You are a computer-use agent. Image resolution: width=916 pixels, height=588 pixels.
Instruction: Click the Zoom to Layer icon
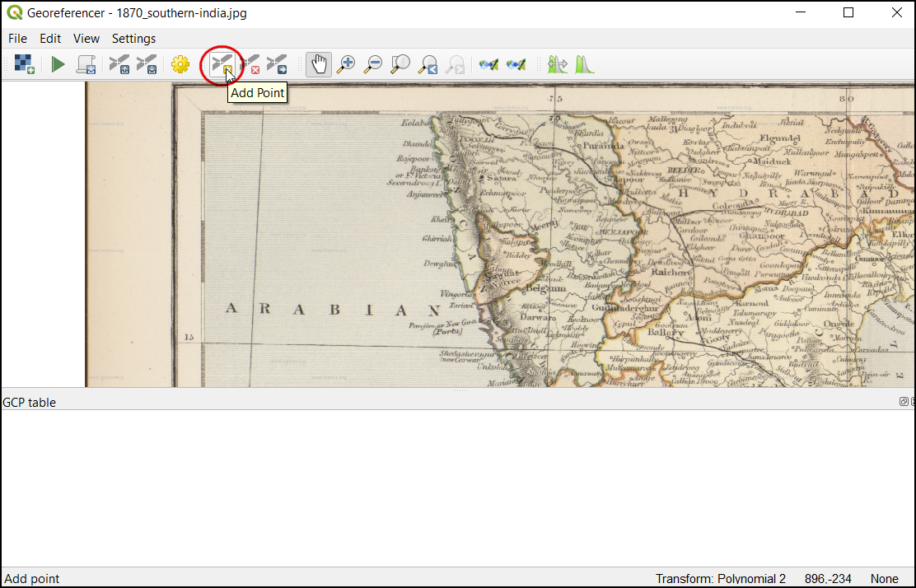[x=400, y=64]
